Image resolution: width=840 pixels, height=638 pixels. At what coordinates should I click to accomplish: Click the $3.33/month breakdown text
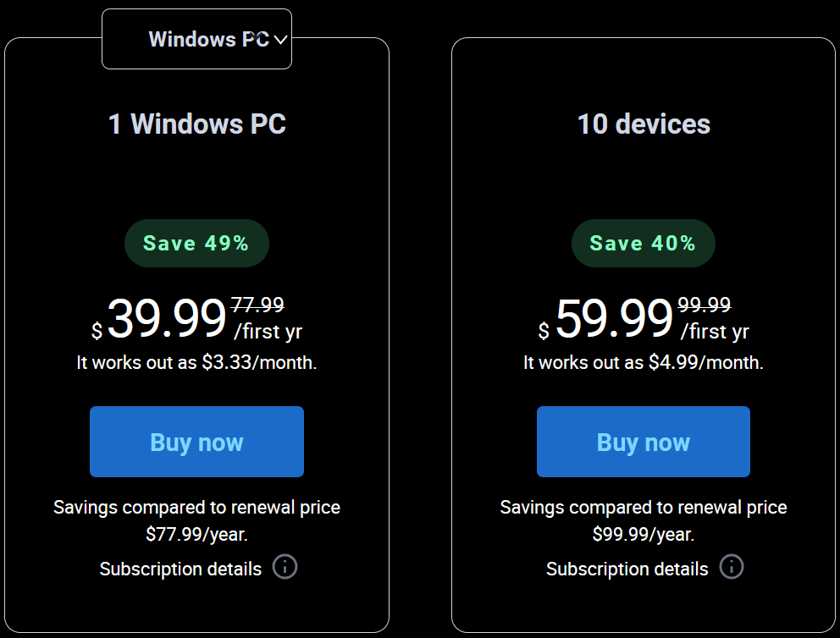pyautogui.click(x=196, y=363)
